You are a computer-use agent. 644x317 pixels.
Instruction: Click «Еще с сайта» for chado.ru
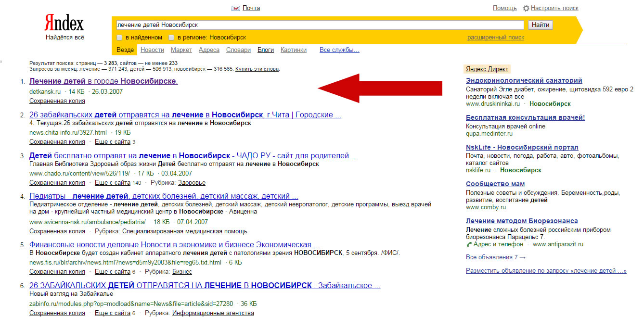pos(113,183)
